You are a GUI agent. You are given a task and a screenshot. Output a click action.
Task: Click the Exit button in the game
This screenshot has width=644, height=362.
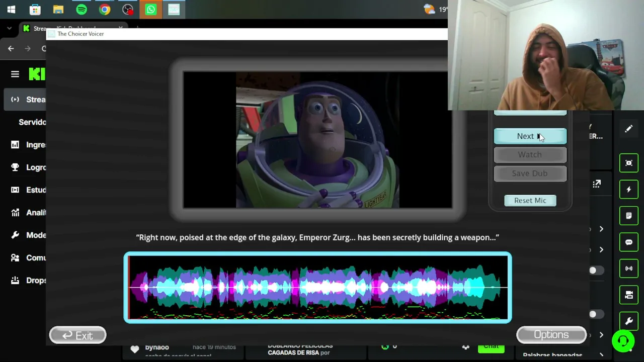(77, 335)
